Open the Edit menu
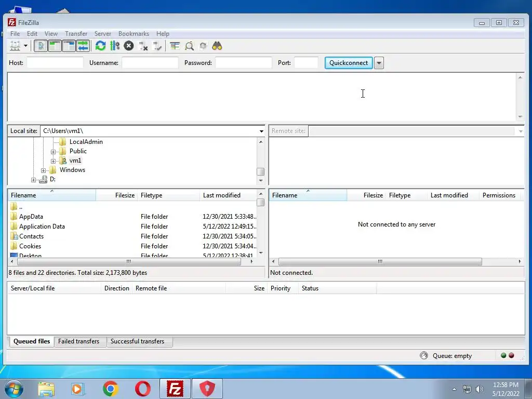The width and height of the screenshot is (532, 399). (32, 34)
